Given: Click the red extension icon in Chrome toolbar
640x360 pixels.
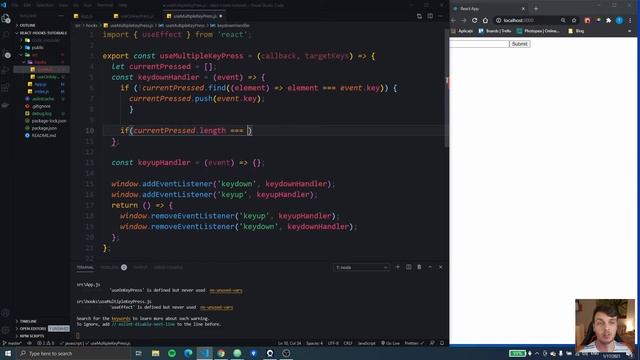Looking at the screenshot, I should tap(587, 20).
